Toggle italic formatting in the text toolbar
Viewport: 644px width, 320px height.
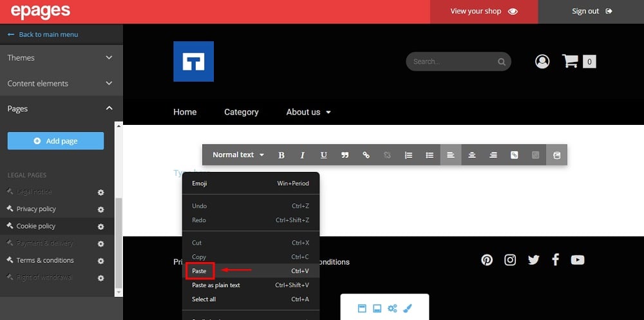[x=303, y=155]
